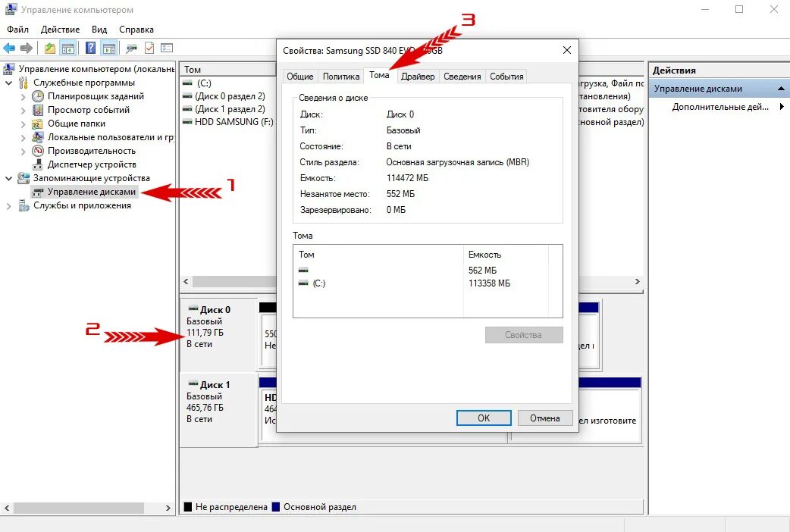The height and width of the screenshot is (532, 790).
Task: Click the volume list right scroll arrow
Action: tap(638, 282)
